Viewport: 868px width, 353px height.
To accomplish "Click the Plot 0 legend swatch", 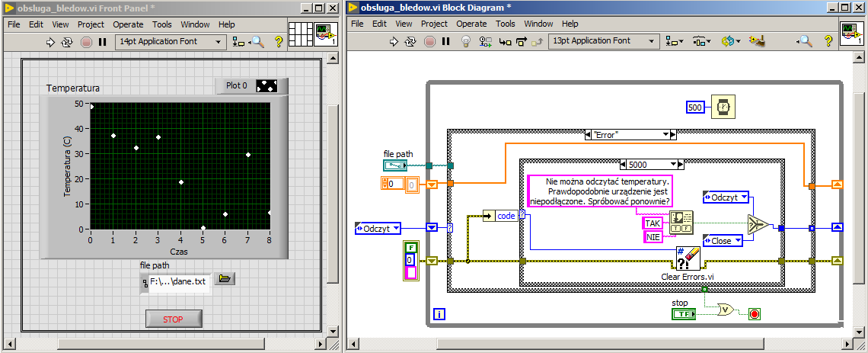I will tap(266, 85).
